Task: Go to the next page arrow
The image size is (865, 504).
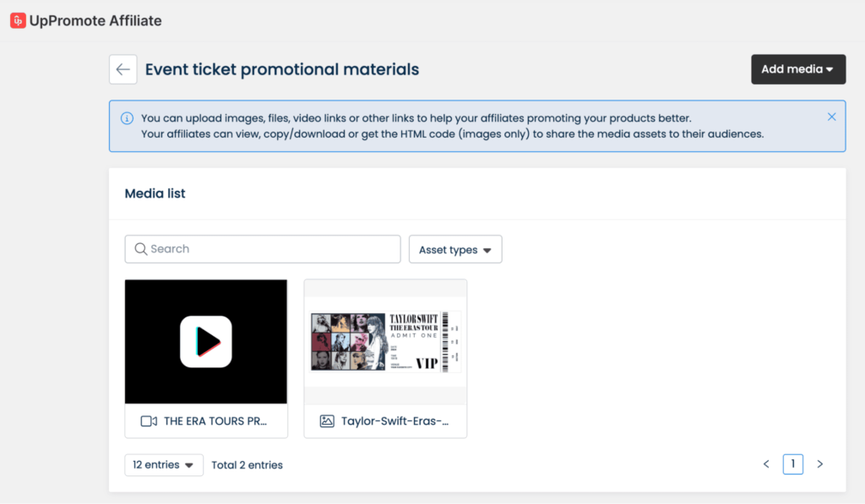Action: 819,464
